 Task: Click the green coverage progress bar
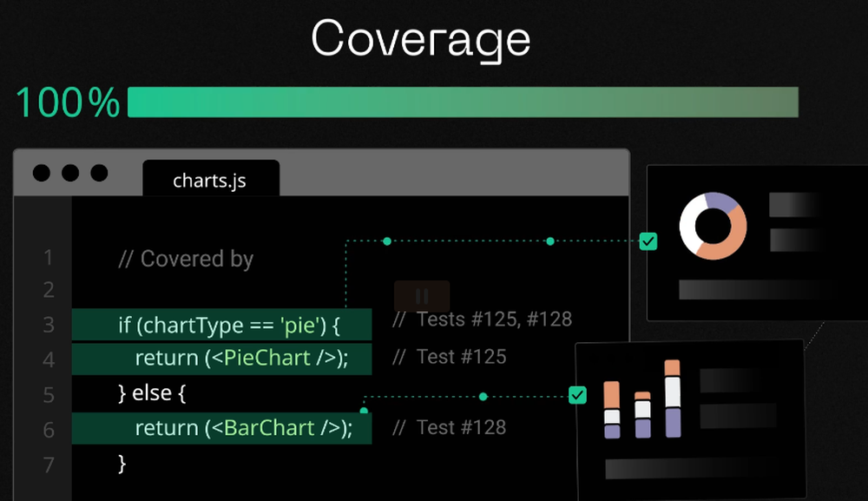(x=462, y=102)
